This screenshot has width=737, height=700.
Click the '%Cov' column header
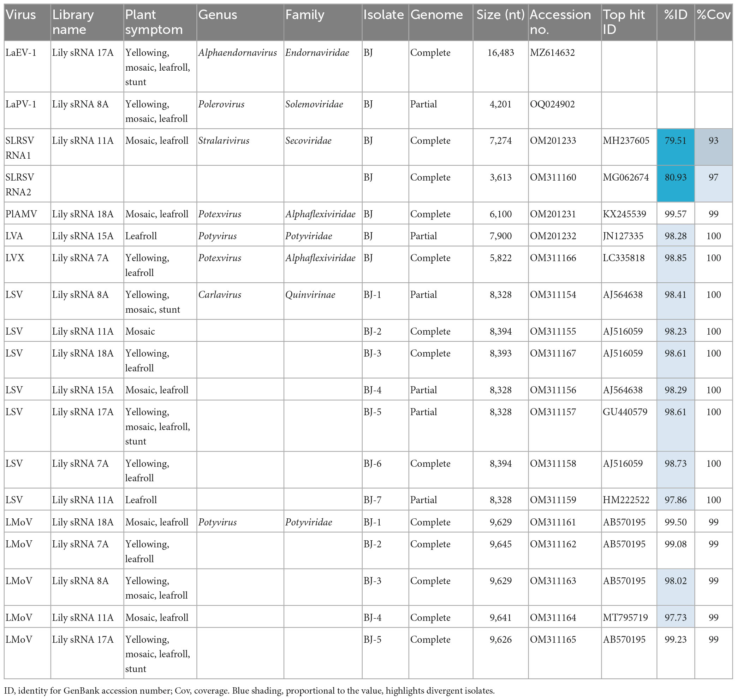pyautogui.click(x=713, y=22)
